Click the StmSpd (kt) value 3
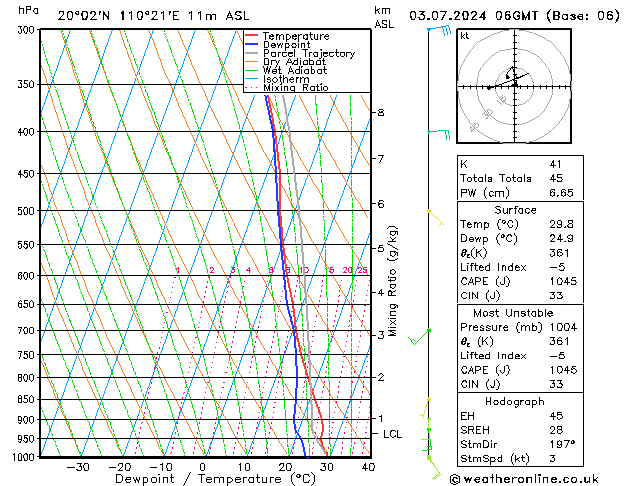The image size is (629, 486). pos(552,458)
